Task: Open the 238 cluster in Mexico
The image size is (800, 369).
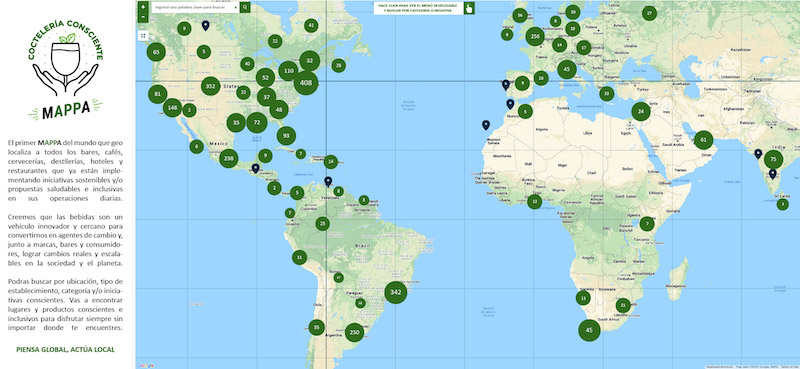Action: tap(229, 158)
